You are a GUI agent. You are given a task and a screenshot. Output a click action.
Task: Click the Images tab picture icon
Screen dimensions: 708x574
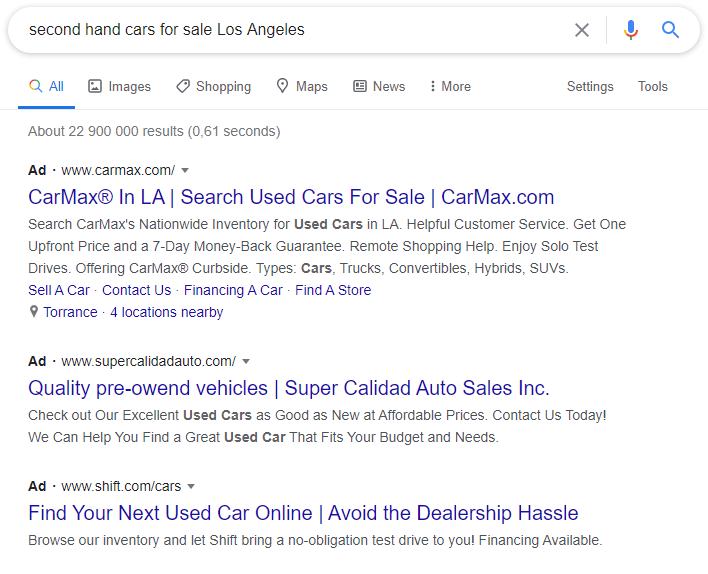(95, 86)
